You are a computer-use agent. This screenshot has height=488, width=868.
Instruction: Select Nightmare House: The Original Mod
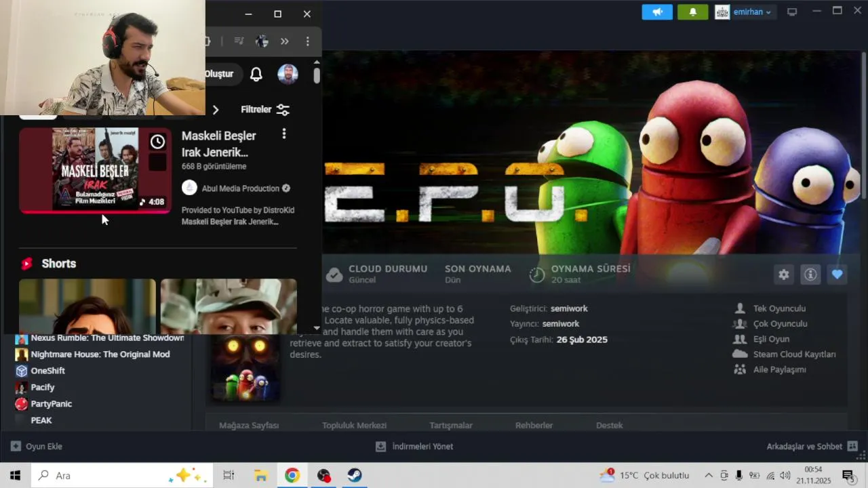click(100, 354)
